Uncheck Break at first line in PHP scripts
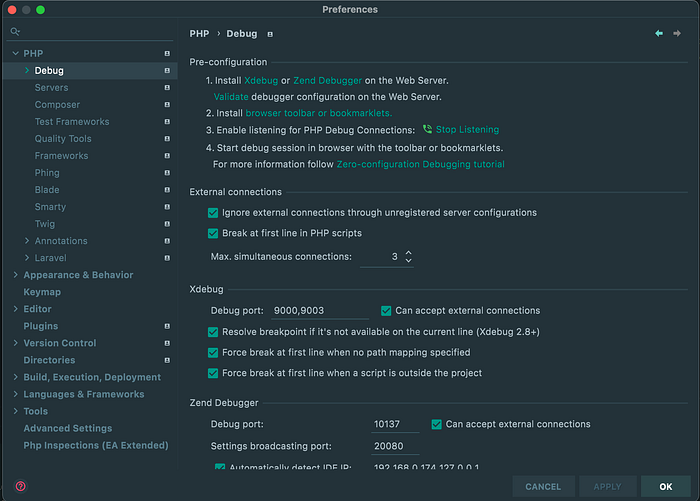 [x=213, y=233]
